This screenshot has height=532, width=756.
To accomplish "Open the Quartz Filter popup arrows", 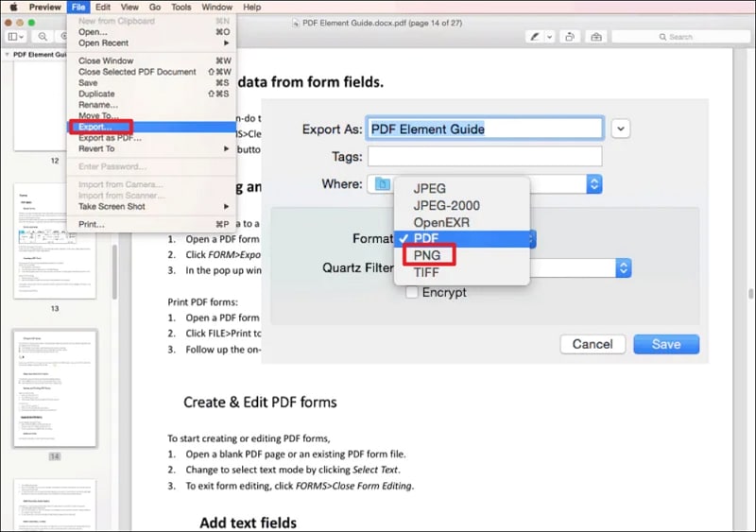I will click(624, 267).
